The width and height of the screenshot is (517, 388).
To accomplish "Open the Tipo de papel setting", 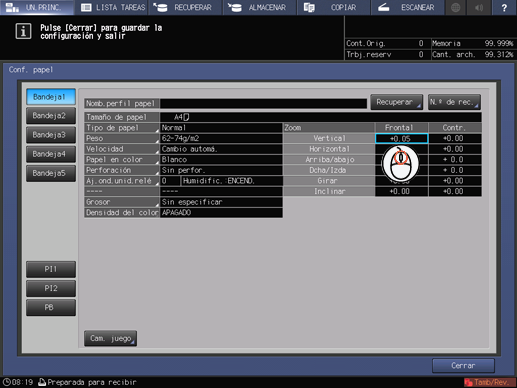I will click(x=122, y=128).
